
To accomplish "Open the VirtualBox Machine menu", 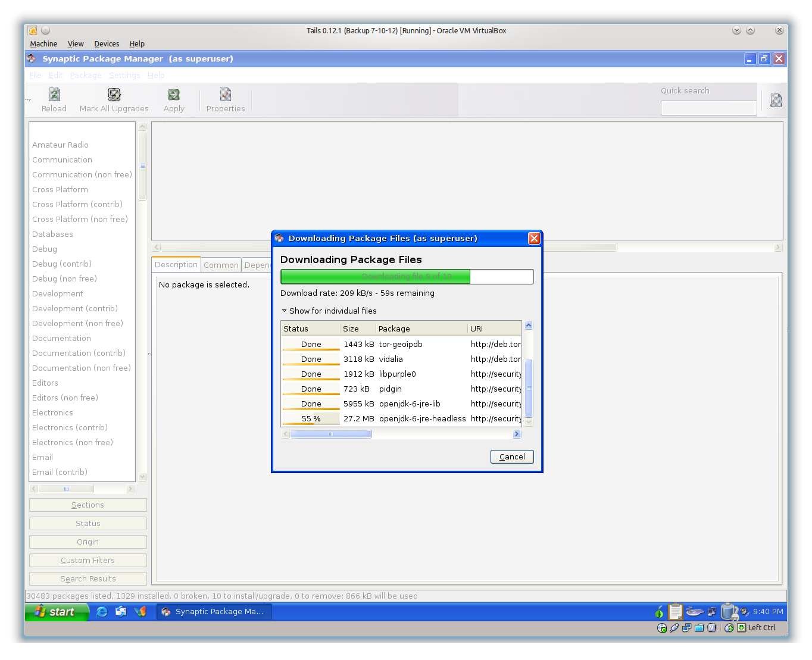I will (x=43, y=44).
